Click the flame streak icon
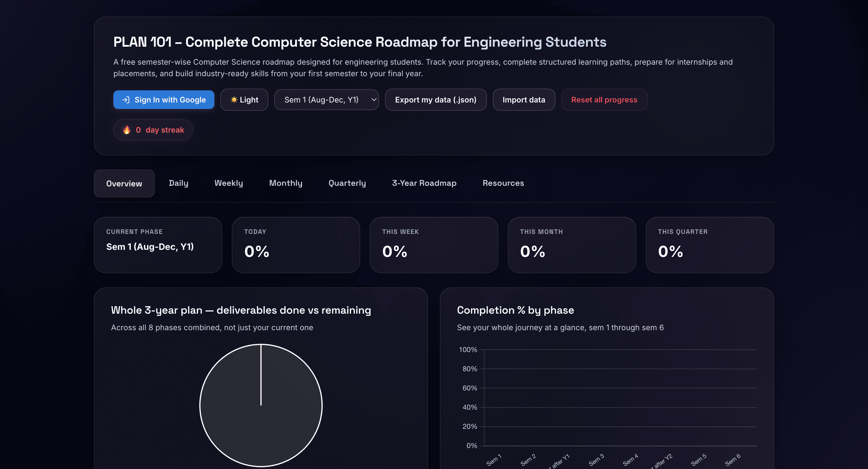 click(x=127, y=130)
